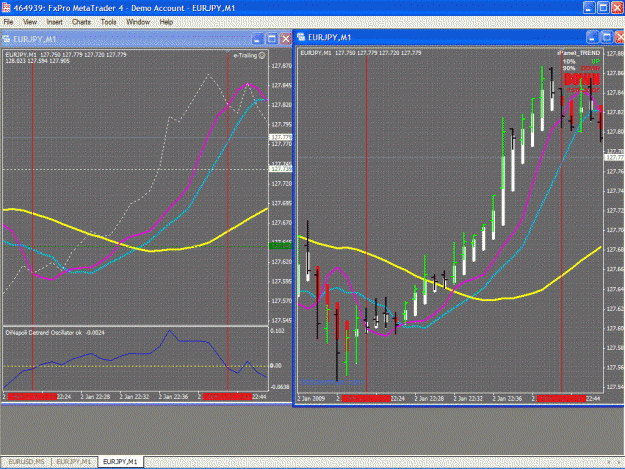Click the -0.0638 oscillator scale value

click(280, 387)
